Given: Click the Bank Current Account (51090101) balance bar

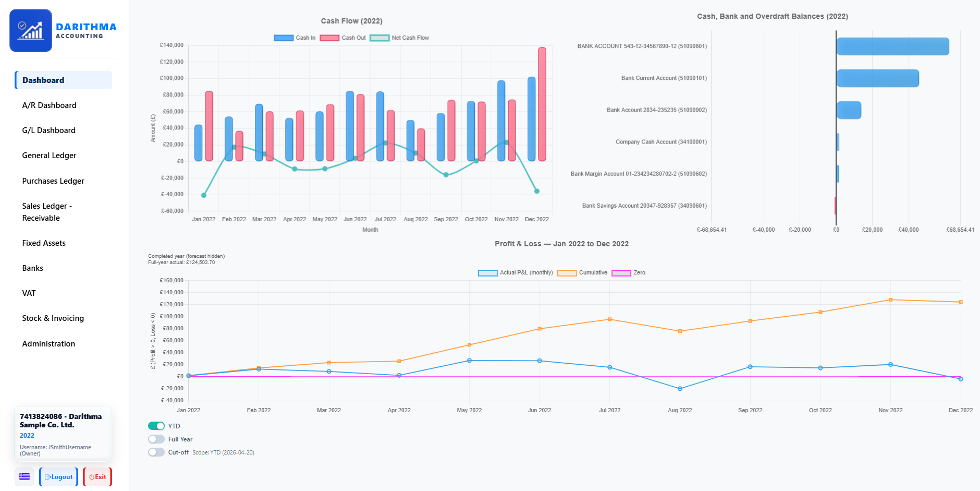Looking at the screenshot, I should point(878,78).
